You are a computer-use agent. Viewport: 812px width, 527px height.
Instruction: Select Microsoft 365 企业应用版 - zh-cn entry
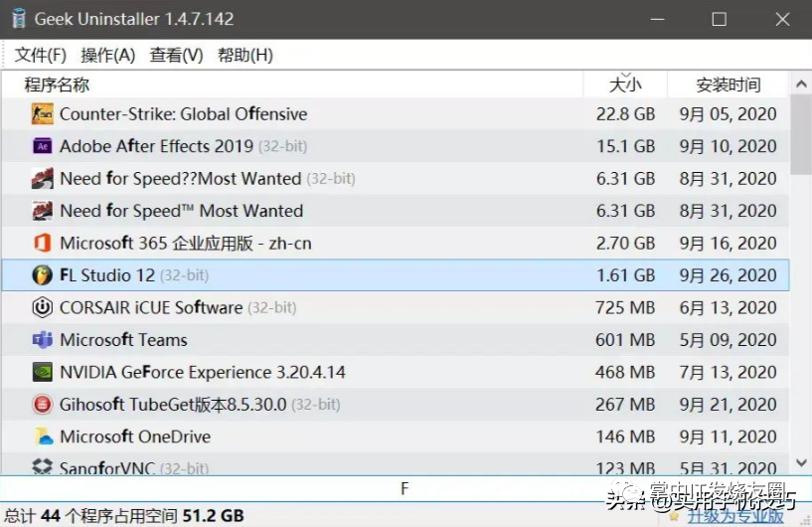coord(186,243)
